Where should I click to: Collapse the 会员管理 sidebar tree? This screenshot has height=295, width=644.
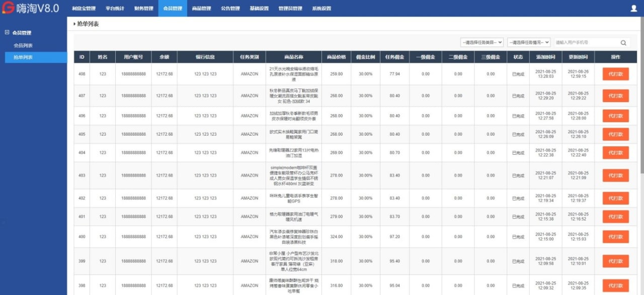[7, 33]
